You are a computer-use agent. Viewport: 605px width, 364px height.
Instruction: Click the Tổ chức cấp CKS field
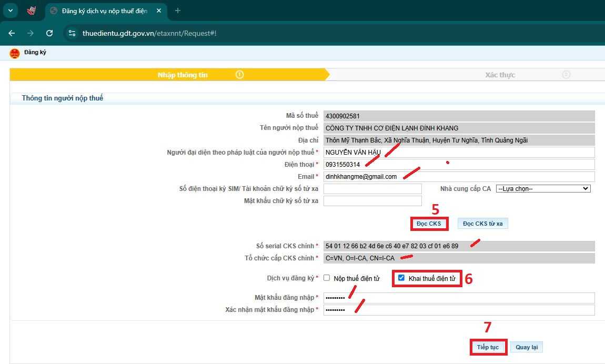[x=459, y=258]
